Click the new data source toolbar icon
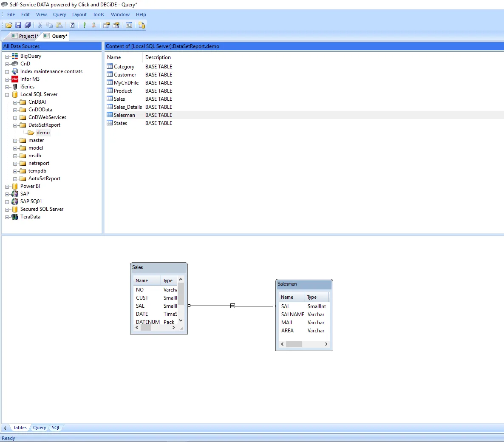Viewport: 504px width, 442px height. click(142, 25)
